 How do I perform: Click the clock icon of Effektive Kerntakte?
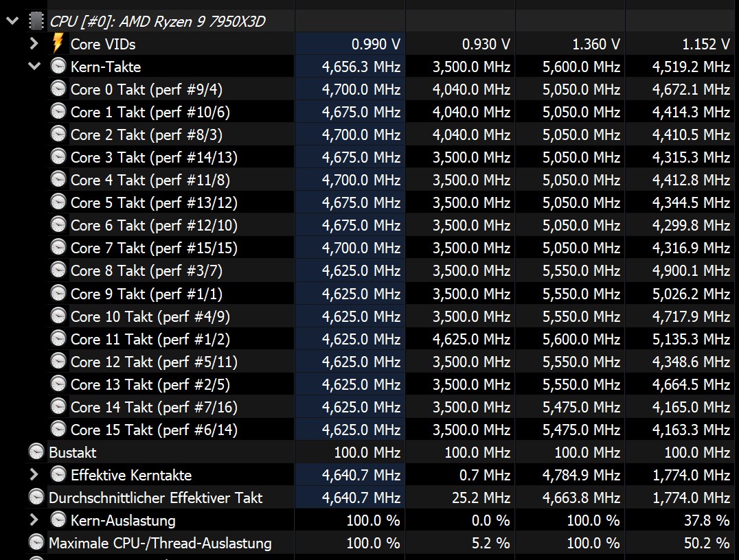[58, 474]
